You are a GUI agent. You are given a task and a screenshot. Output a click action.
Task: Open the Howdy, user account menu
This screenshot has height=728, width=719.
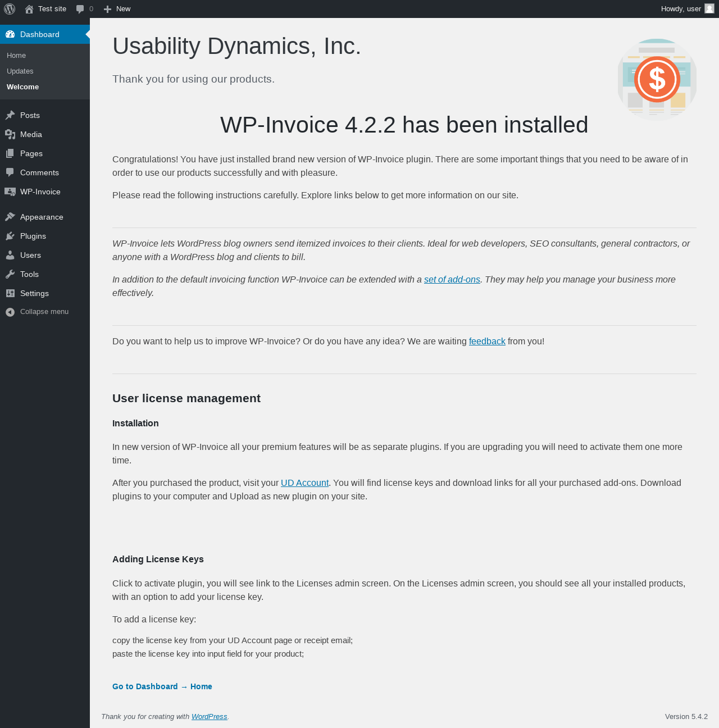click(x=681, y=9)
